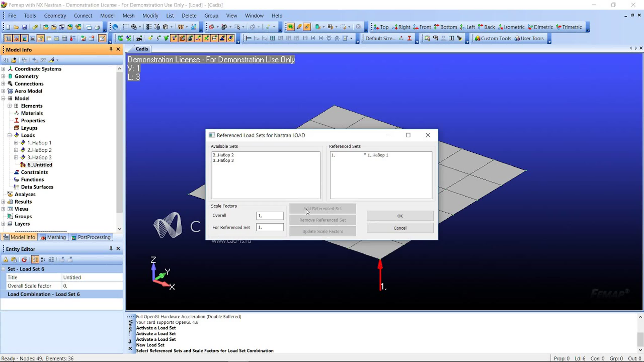The width and height of the screenshot is (644, 362).
Task: Set the Dimetric view
Action: point(541,27)
